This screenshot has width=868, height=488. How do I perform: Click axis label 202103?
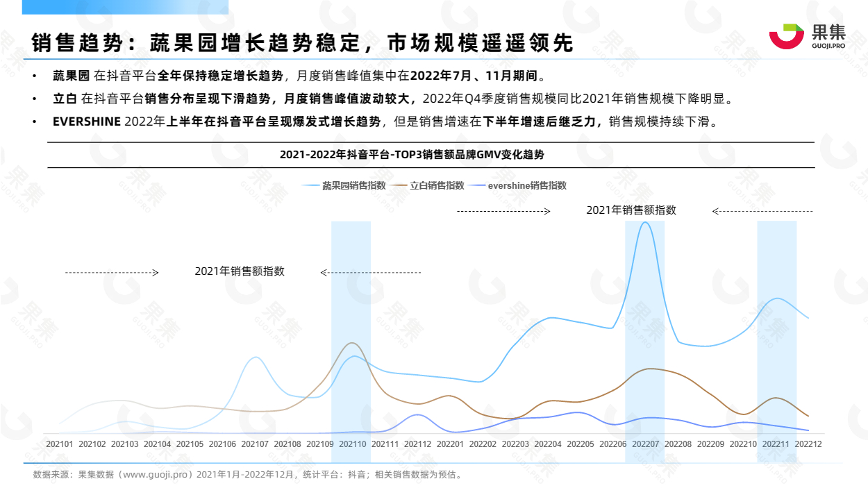click(x=125, y=444)
